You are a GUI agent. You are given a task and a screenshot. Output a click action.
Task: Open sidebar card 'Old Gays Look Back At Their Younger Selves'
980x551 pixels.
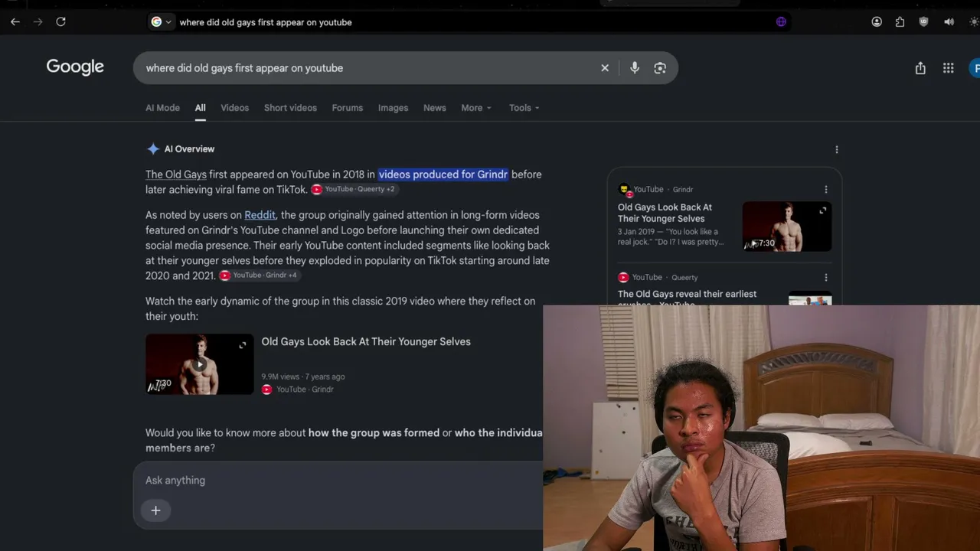point(665,213)
